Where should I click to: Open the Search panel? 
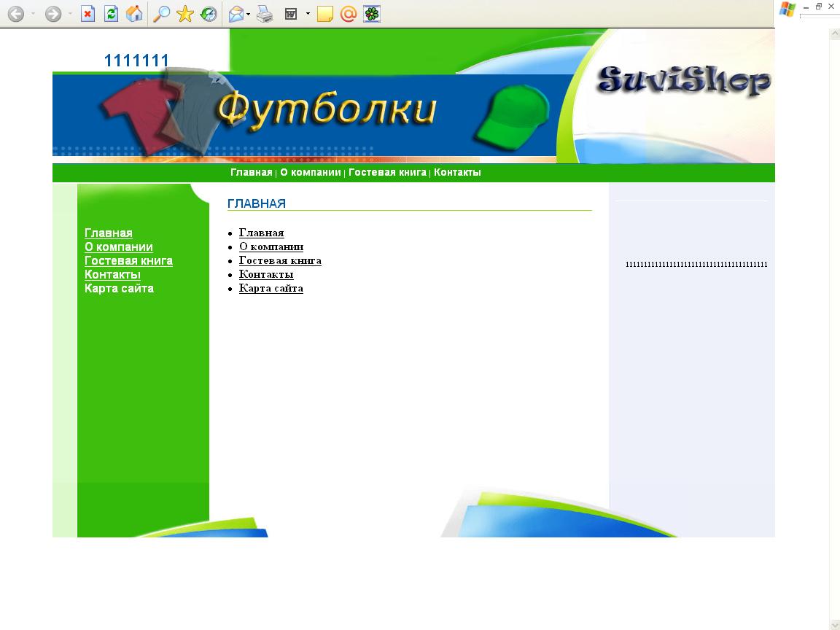pyautogui.click(x=161, y=13)
